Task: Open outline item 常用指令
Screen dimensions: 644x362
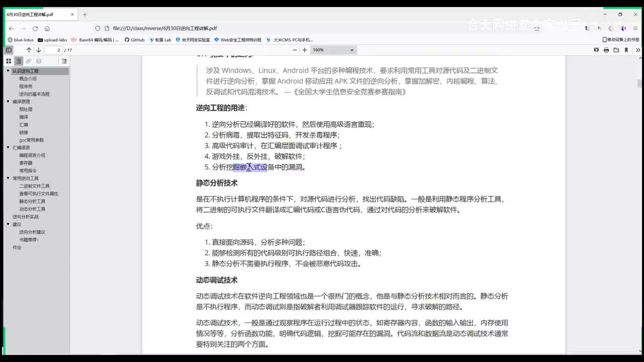Action: [28, 171]
